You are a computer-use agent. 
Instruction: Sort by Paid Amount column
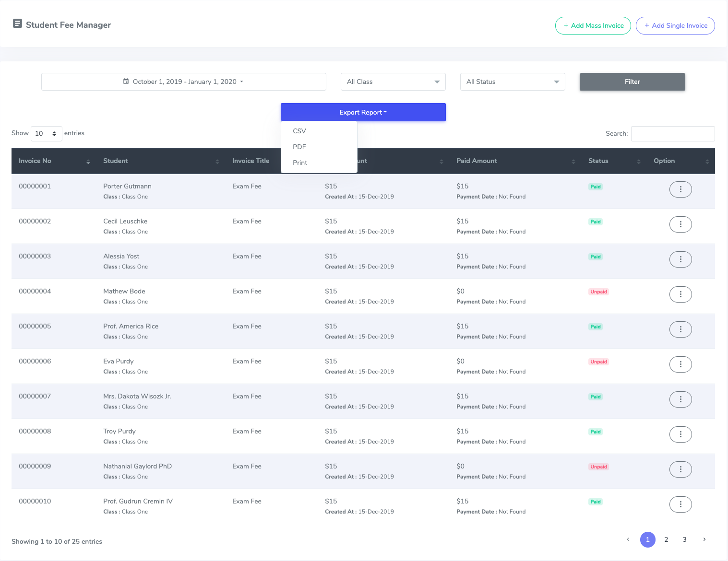[515, 161]
